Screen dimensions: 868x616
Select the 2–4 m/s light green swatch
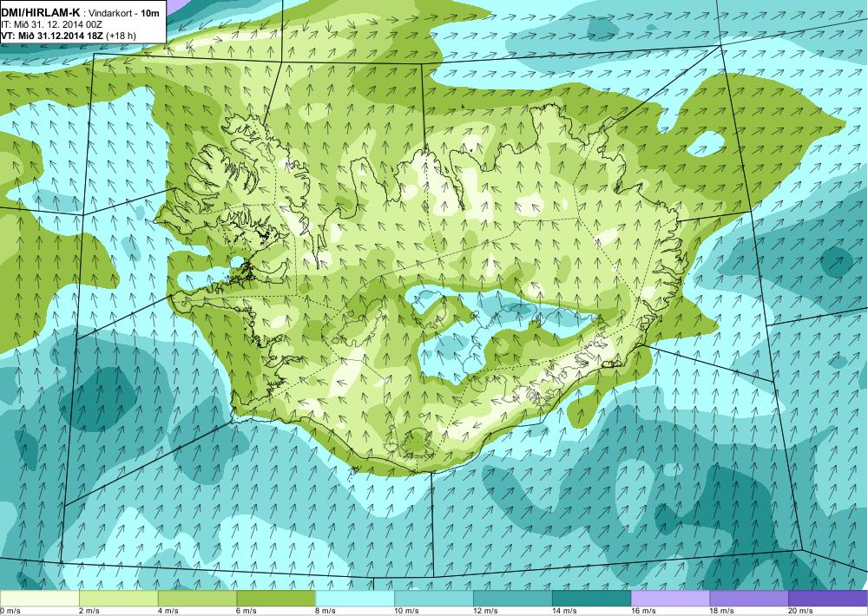coord(118,599)
